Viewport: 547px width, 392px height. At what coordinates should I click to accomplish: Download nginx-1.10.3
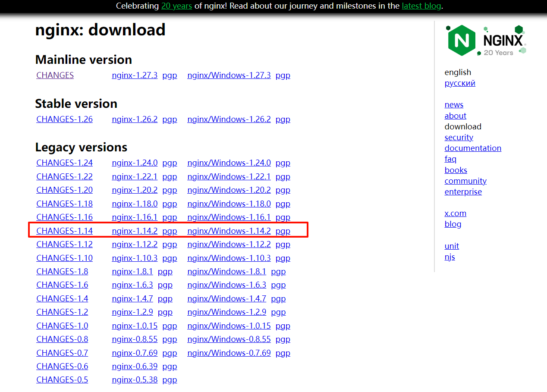click(x=135, y=258)
